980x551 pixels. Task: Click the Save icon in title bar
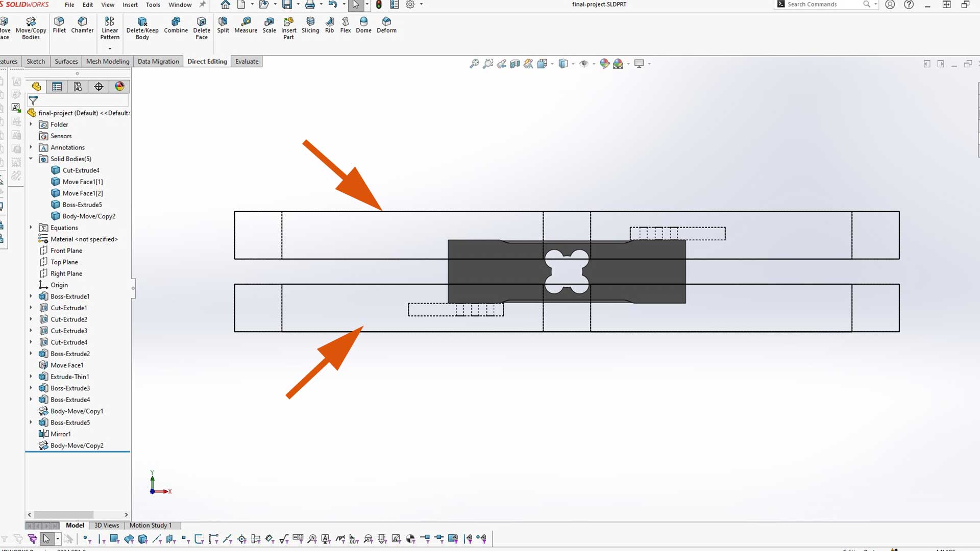(287, 5)
